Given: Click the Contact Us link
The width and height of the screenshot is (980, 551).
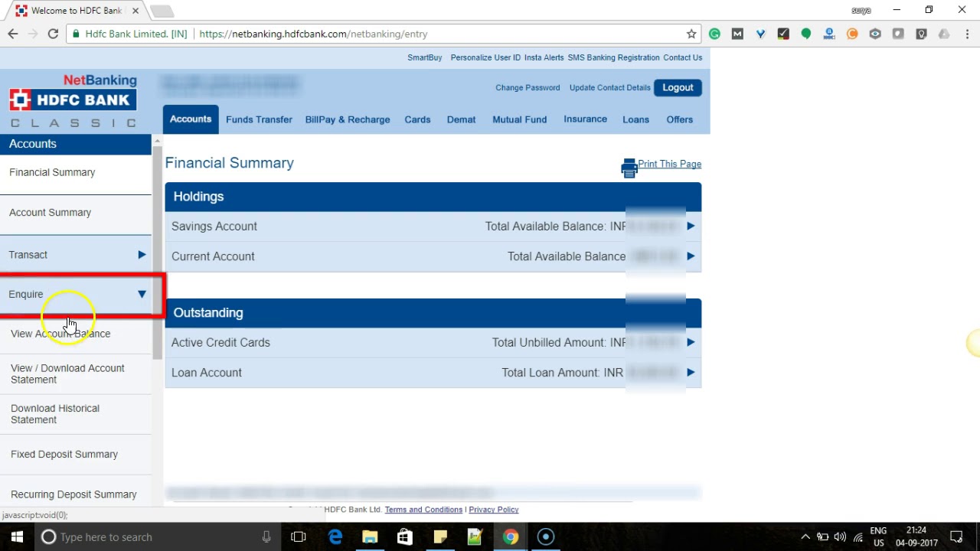Looking at the screenshot, I should [682, 57].
